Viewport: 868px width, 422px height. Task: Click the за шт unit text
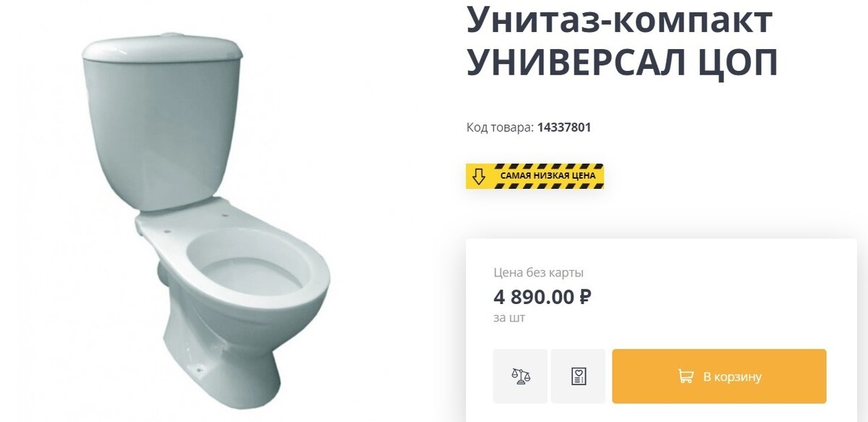509,318
